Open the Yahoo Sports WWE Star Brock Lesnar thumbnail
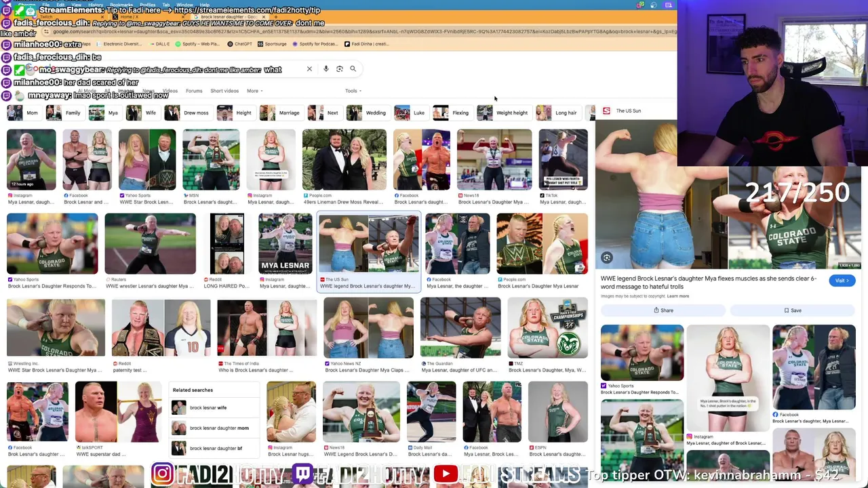Screen dimensions: 868x488 tap(147, 160)
